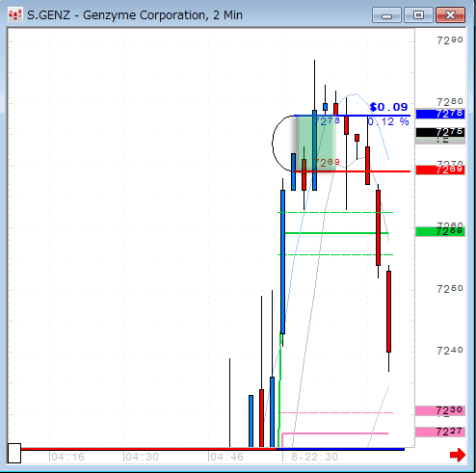The image size is (476, 473).
Task: Click the $0.09 profit text
Action: pyautogui.click(x=388, y=107)
